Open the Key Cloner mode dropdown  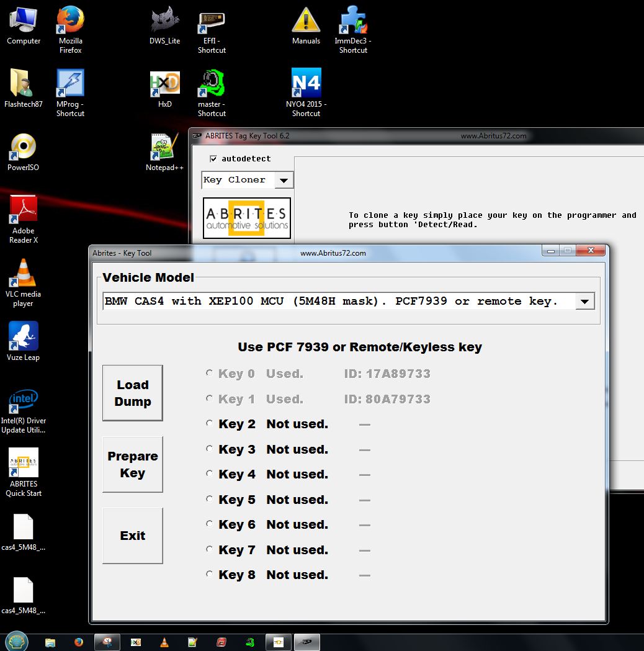pyautogui.click(x=284, y=181)
